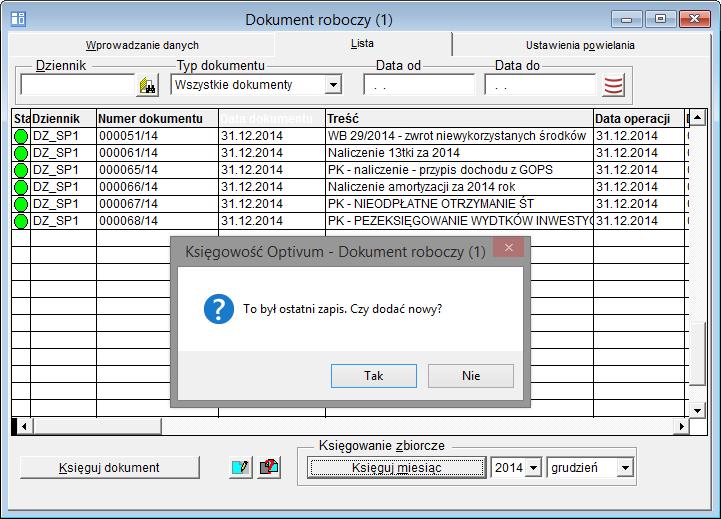This screenshot has width=721, height=519.
Task: Click green status circle for document 000065/14
Action: coord(21,170)
